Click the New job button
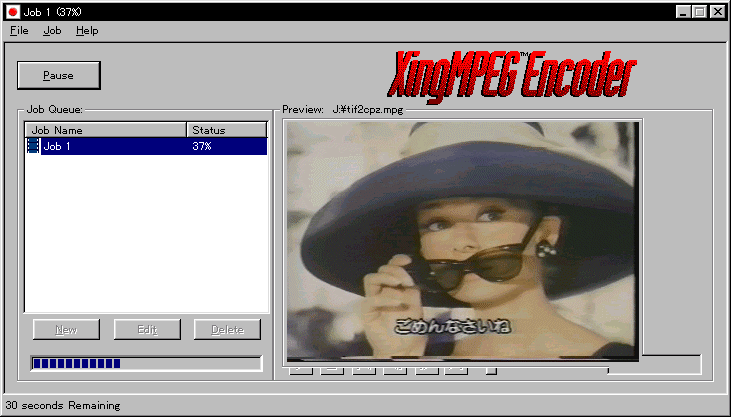Image resolution: width=731 pixels, height=417 pixels. pos(66,330)
